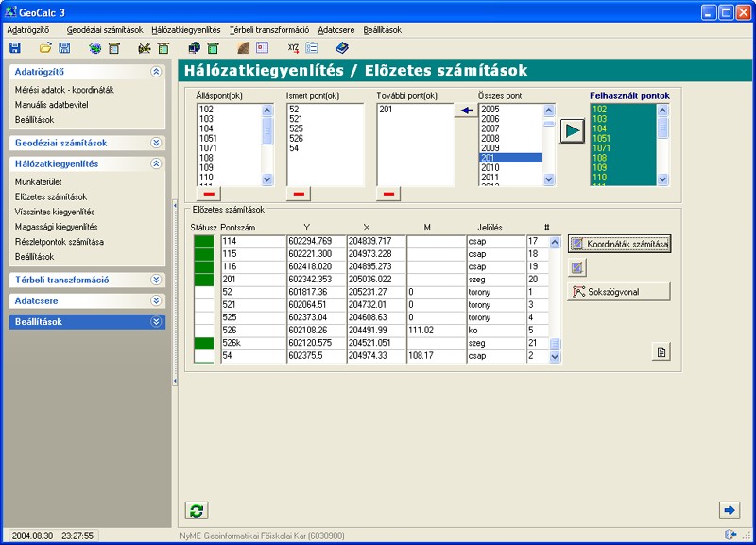Open the Térbeli transzformáció menu

(x=269, y=30)
